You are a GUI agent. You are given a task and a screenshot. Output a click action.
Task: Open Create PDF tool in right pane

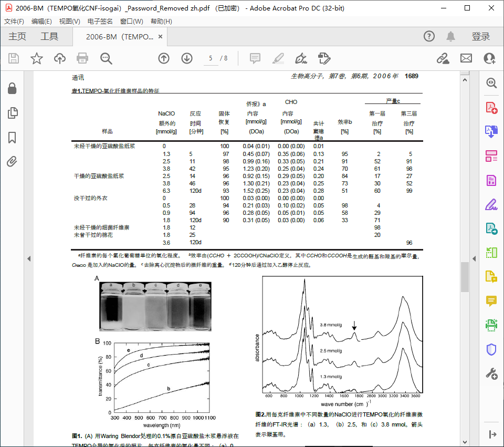tap(491, 107)
